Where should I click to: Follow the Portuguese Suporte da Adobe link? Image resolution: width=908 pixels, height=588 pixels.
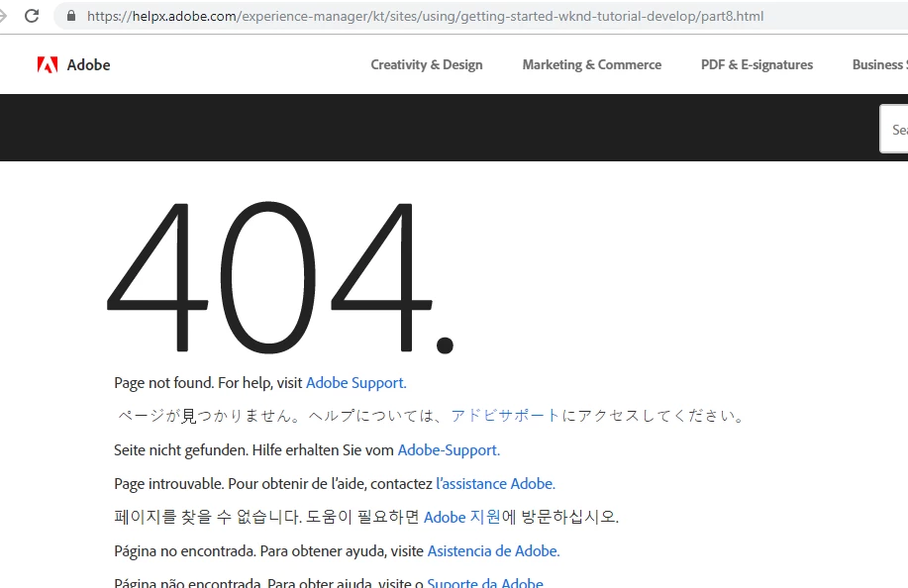(x=485, y=582)
